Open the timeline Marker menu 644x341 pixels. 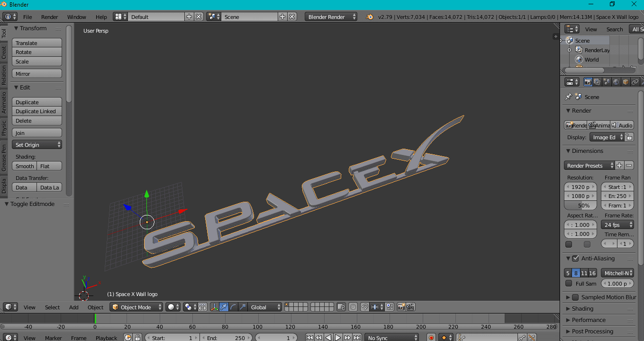pos(53,338)
